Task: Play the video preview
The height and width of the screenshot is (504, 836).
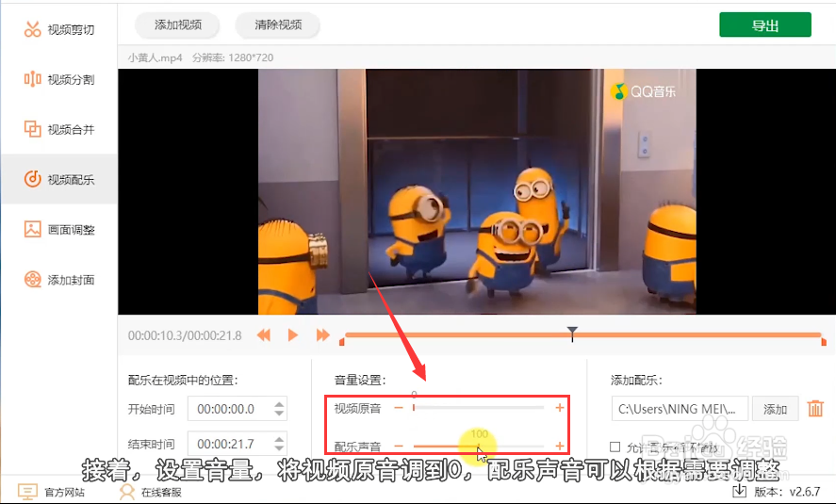Action: click(293, 335)
